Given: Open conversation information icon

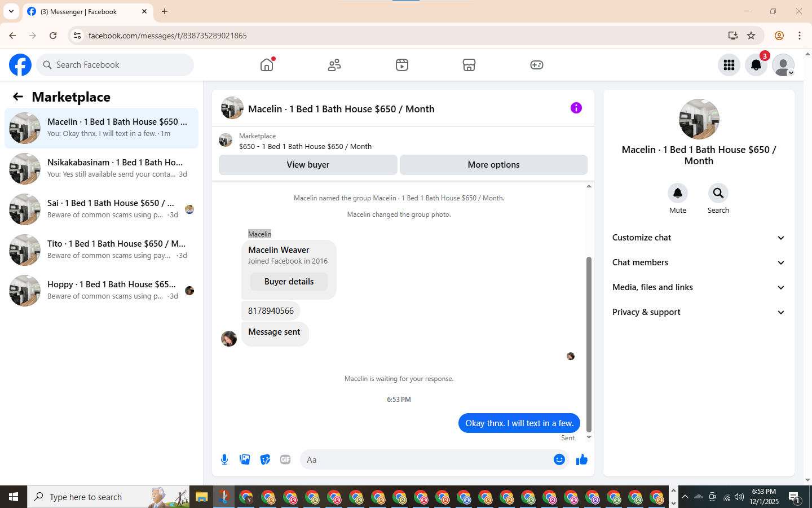Looking at the screenshot, I should tap(576, 108).
